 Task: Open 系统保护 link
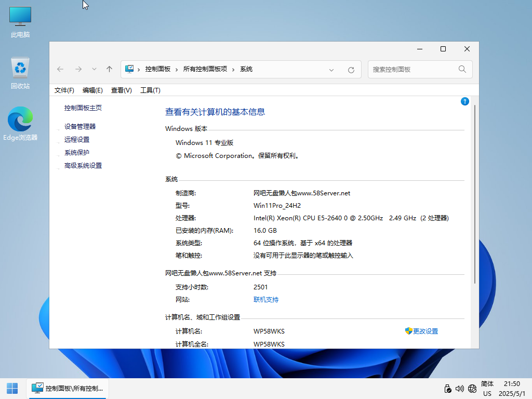tap(77, 153)
